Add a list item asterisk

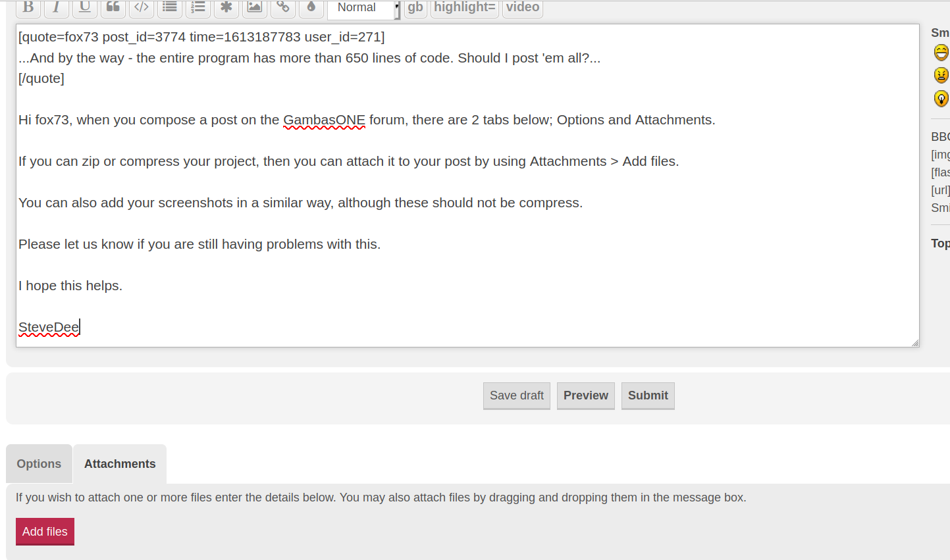pyautogui.click(x=226, y=8)
